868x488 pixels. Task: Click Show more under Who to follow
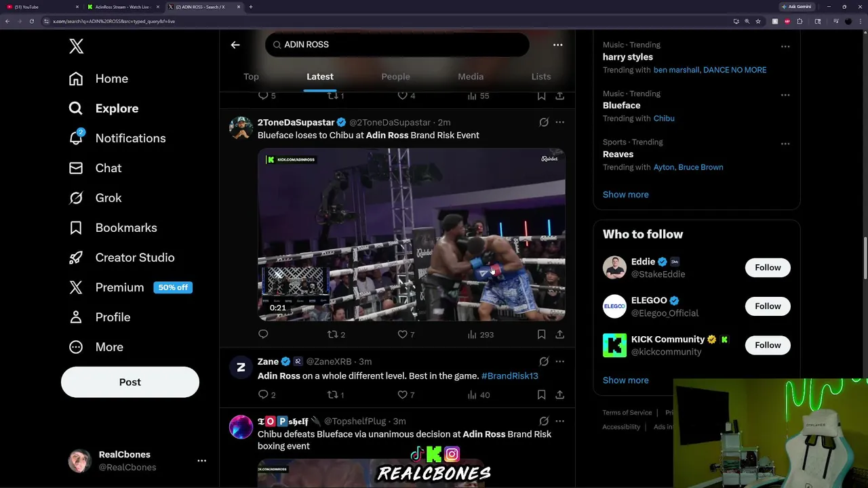point(625,380)
